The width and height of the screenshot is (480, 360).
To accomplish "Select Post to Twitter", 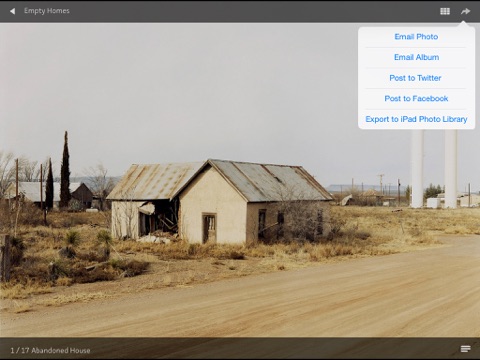I will [416, 78].
